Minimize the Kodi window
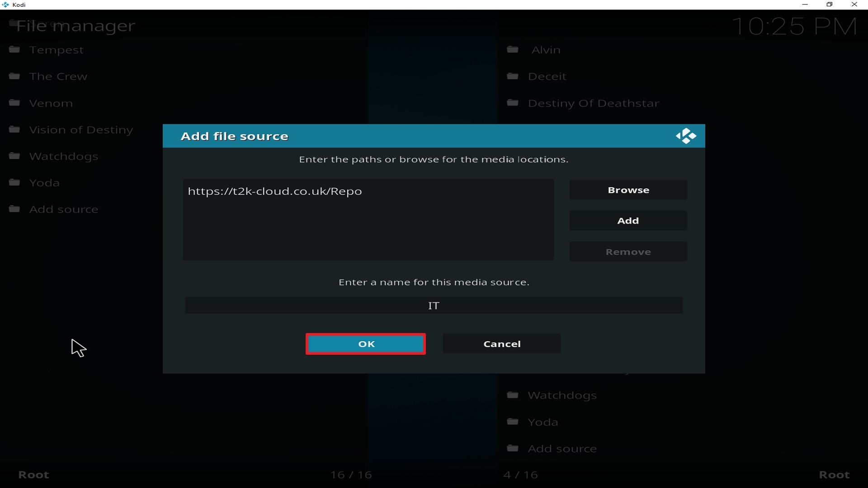This screenshot has width=868, height=488. point(805,5)
